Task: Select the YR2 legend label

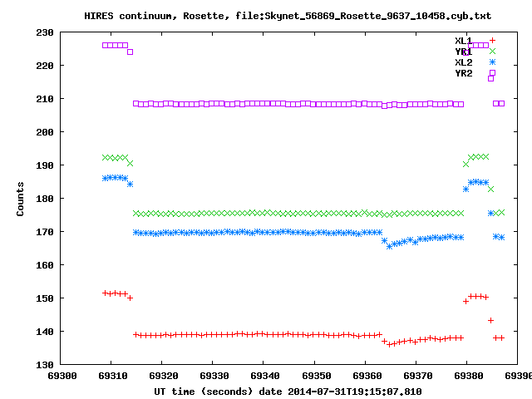Action: [464, 73]
